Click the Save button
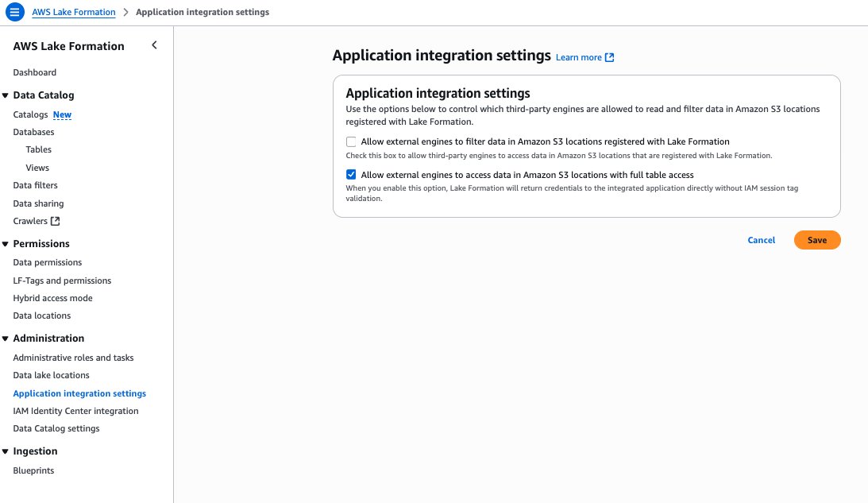This screenshot has width=868, height=503. (817, 240)
